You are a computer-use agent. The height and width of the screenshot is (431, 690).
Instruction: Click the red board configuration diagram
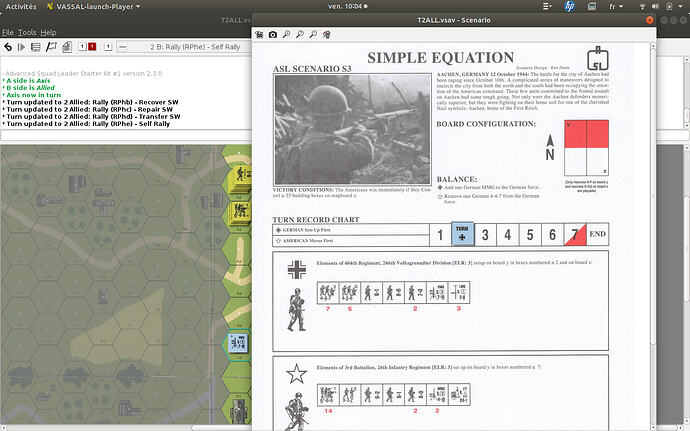coord(587,148)
